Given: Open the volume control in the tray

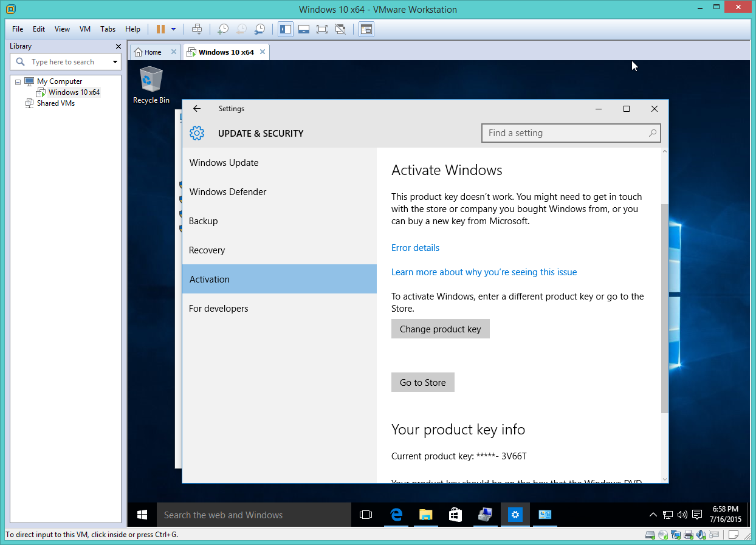Looking at the screenshot, I should pos(682,515).
